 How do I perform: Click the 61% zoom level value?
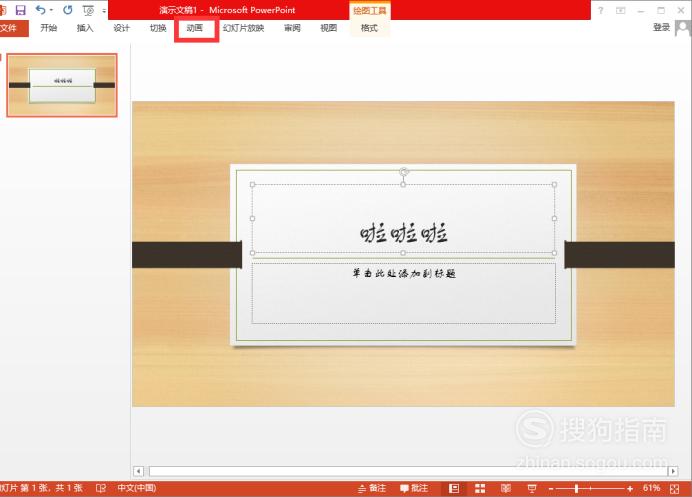[651, 488]
